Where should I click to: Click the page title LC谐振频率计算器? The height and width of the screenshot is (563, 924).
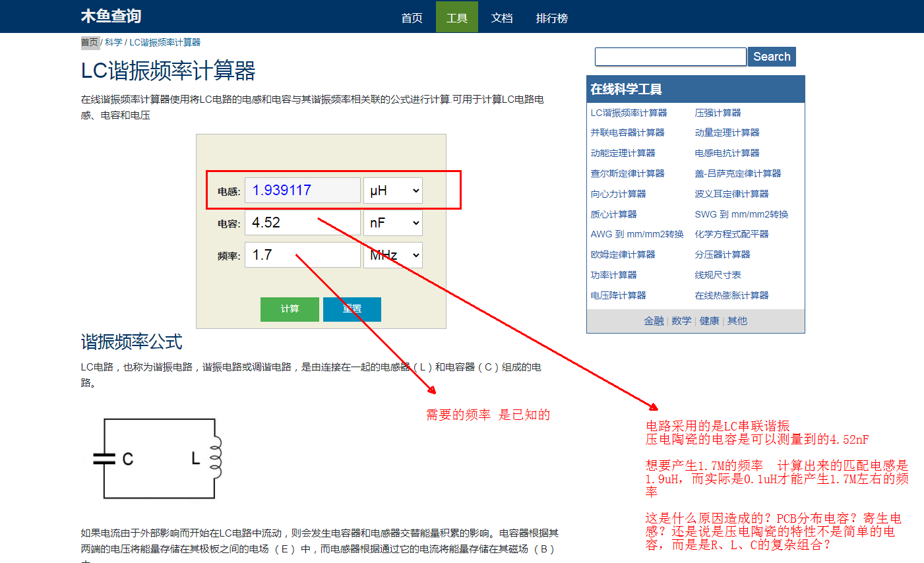pyautogui.click(x=168, y=71)
